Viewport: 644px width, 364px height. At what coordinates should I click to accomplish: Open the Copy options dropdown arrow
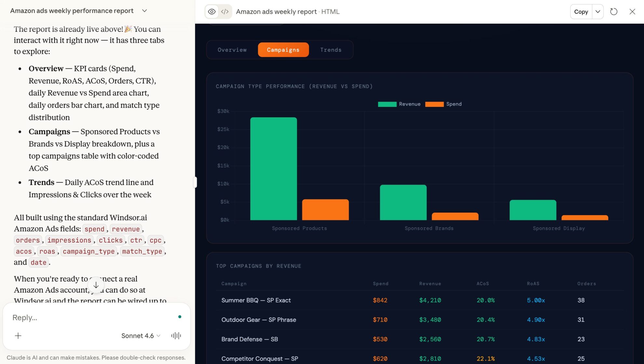(598, 12)
